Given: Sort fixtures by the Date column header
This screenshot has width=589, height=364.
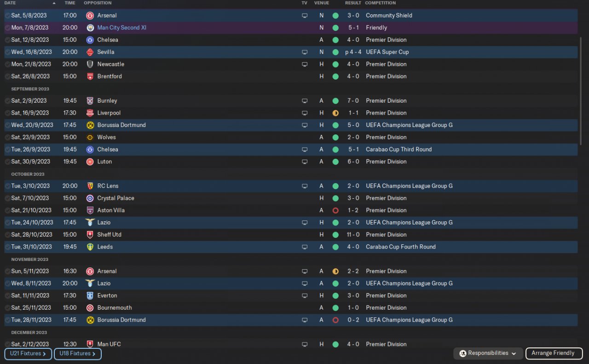Looking at the screenshot, I should (10, 3).
